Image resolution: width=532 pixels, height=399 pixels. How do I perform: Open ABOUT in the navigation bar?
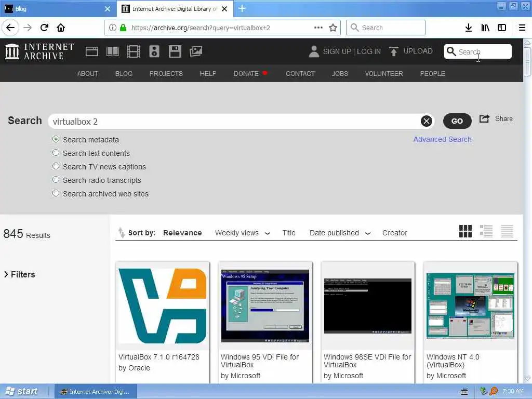click(87, 74)
